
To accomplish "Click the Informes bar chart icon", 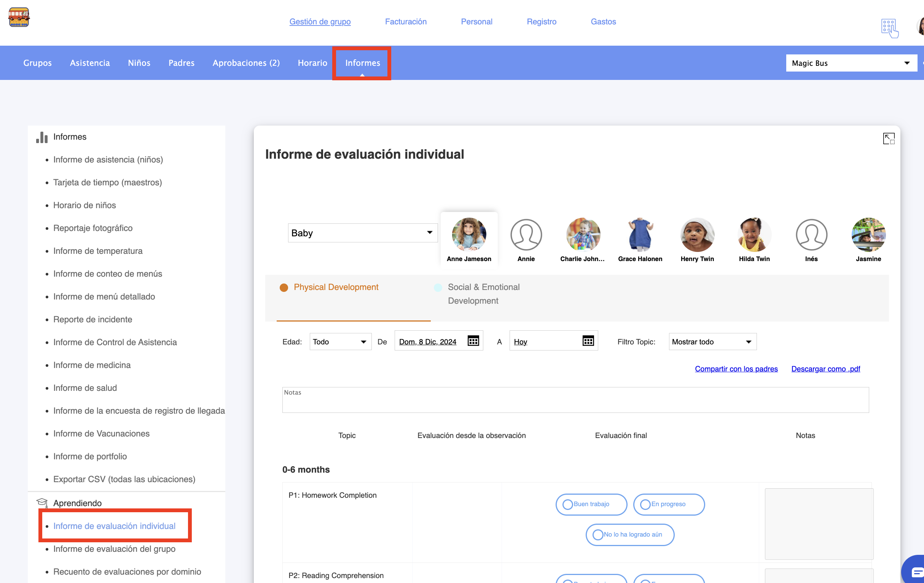I will (42, 137).
